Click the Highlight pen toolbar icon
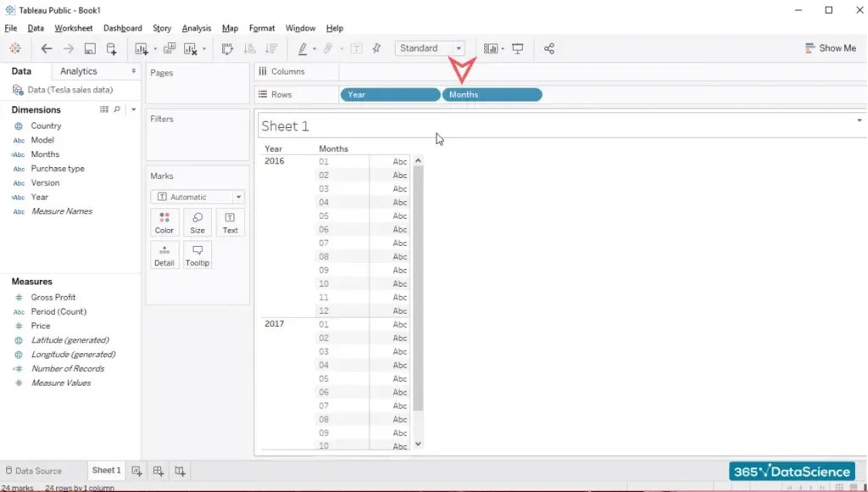This screenshot has width=868, height=492. tap(302, 48)
